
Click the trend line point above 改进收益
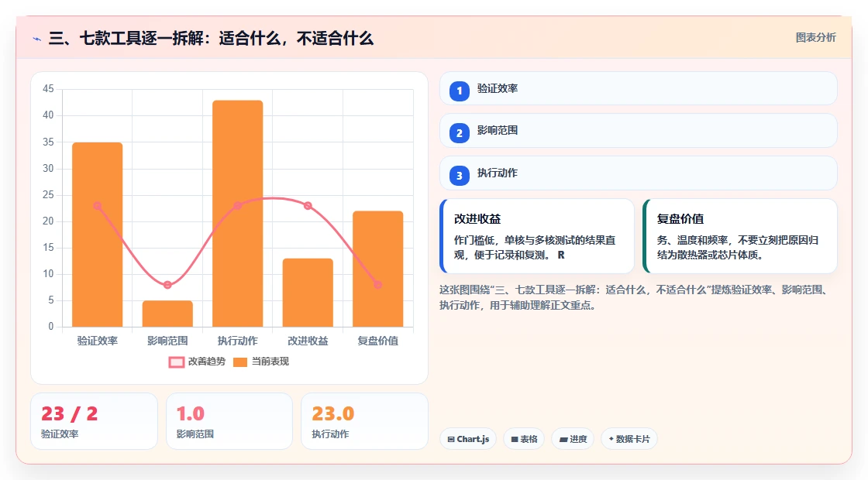tap(308, 206)
